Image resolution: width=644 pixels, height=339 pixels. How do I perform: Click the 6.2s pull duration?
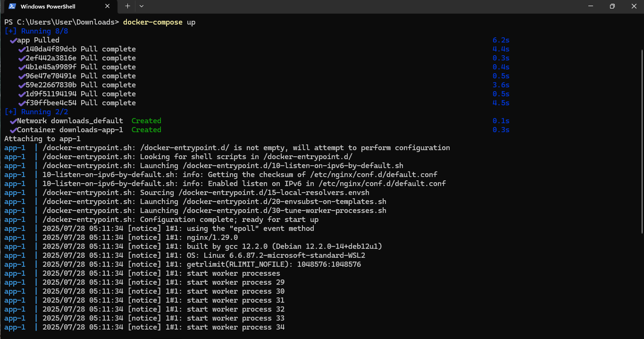click(x=501, y=41)
